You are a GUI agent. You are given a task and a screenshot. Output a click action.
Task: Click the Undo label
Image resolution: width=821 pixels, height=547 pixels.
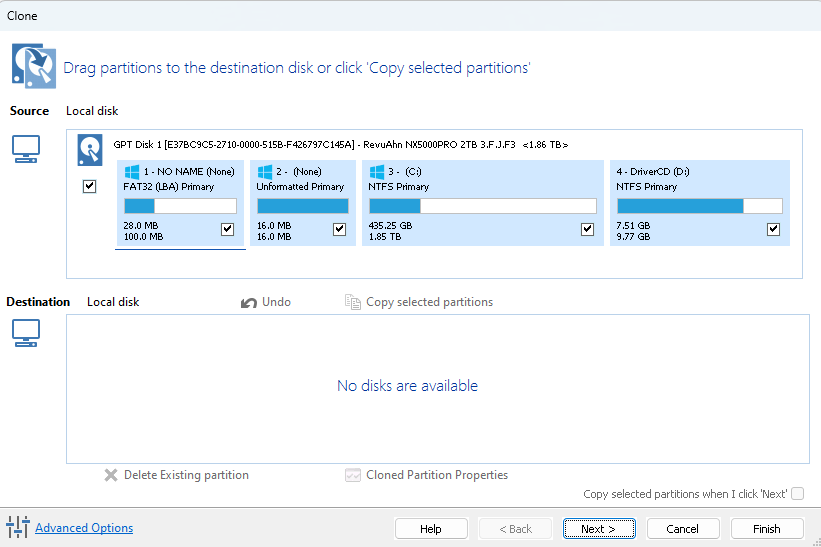click(x=276, y=302)
